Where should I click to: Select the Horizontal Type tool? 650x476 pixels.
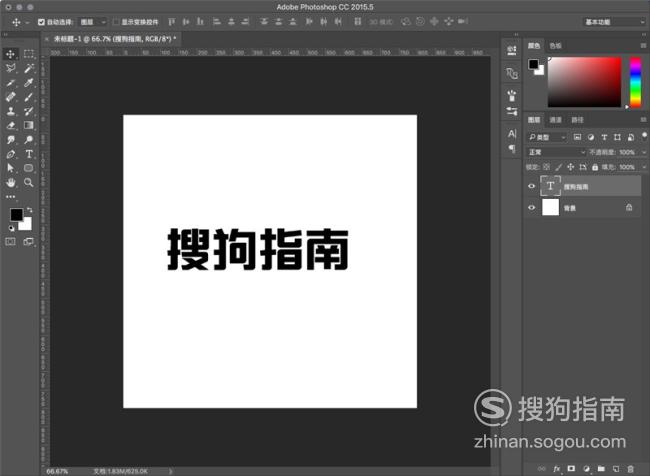coord(29,154)
